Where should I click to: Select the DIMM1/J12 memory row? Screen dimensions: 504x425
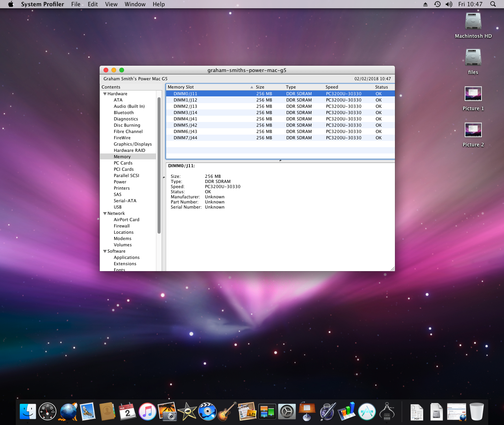point(280,100)
